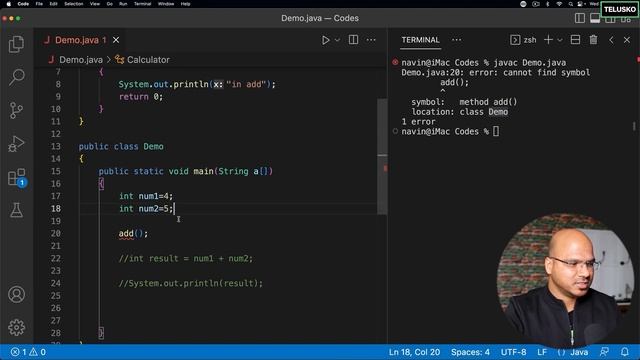Viewport: 640px width, 360px height.
Task: Open the File menu
Action: click(39, 4)
